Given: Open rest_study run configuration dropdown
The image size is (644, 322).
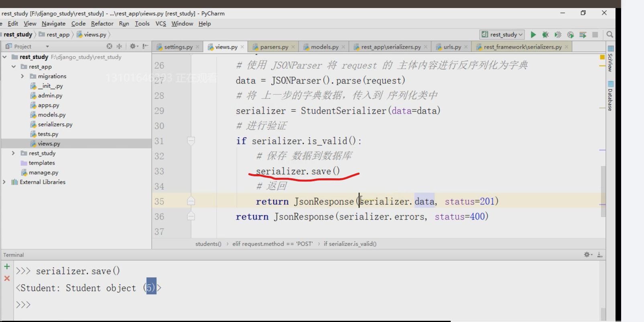Looking at the screenshot, I should coord(502,35).
